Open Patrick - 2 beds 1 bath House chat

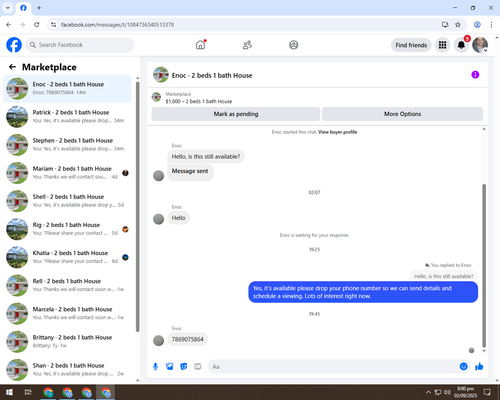pos(67,117)
